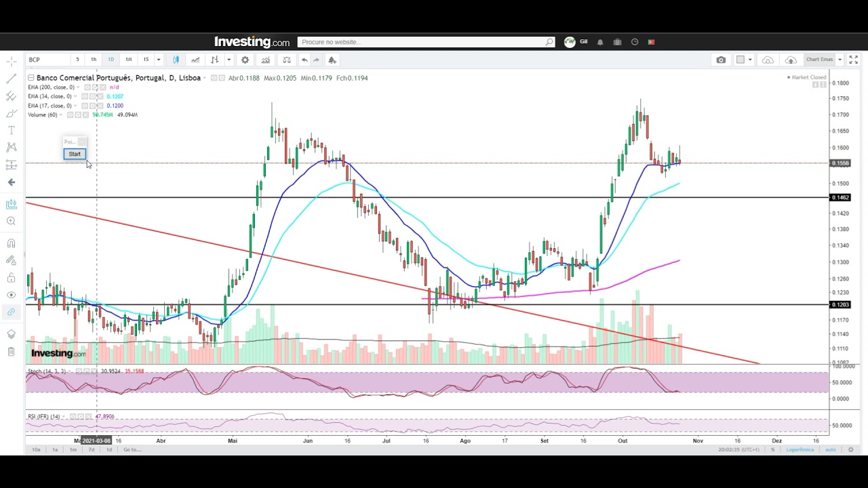868x488 pixels.
Task: Expand the EMA (34, close, 0) options arrow
Action: [x=76, y=96]
